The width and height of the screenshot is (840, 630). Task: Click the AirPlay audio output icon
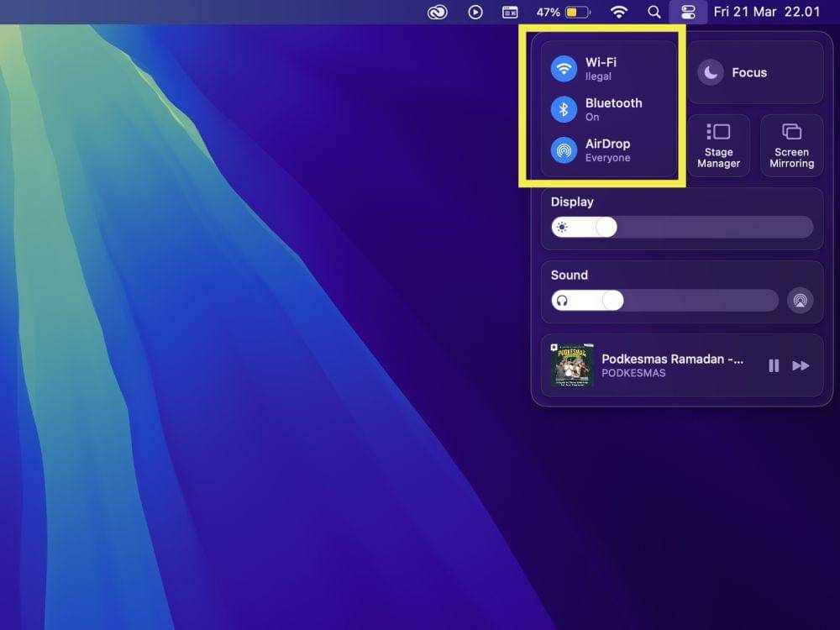[x=800, y=300]
